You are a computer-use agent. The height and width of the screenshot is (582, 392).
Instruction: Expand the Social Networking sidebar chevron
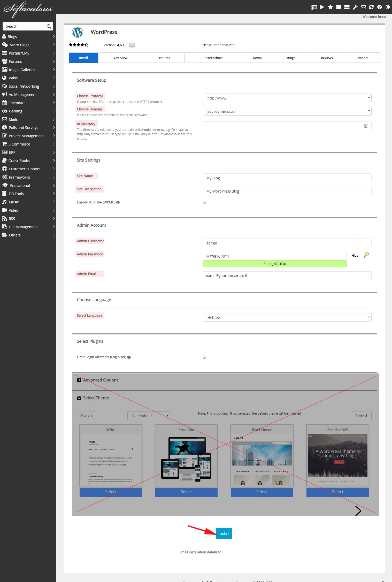click(x=54, y=86)
